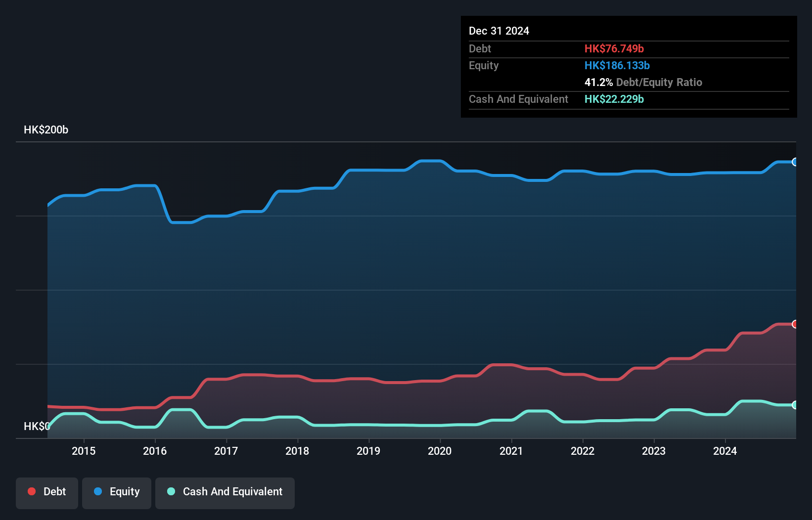
Task: Select the 2024 year label on the axis
Action: [725, 451]
